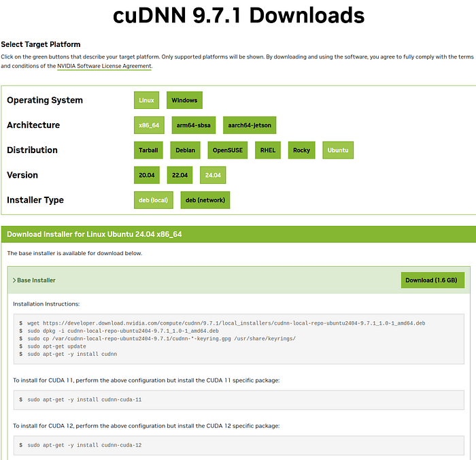Click the 'To install for CUDA 11' sentence
The image size is (476, 460).
tap(146, 380)
